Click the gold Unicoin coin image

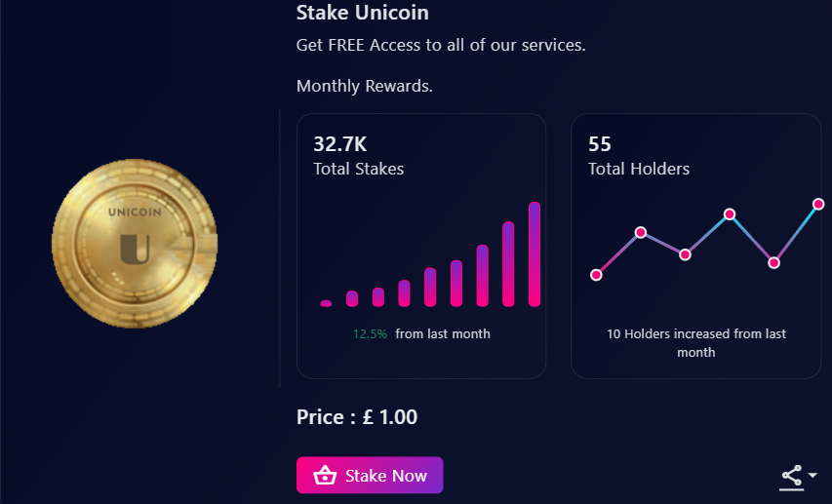coord(135,245)
